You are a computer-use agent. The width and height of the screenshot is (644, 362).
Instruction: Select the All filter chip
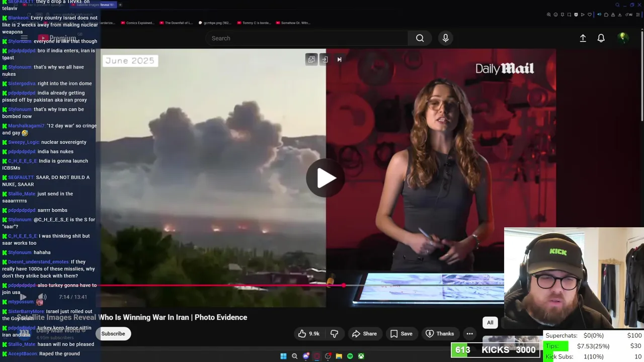tap(490, 322)
